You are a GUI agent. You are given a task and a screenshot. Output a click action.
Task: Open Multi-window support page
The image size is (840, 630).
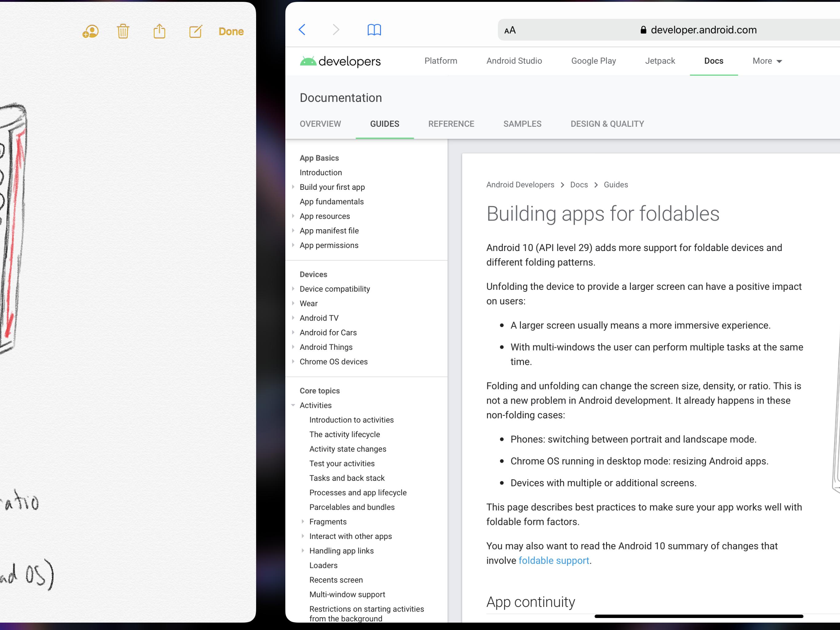pyautogui.click(x=347, y=595)
